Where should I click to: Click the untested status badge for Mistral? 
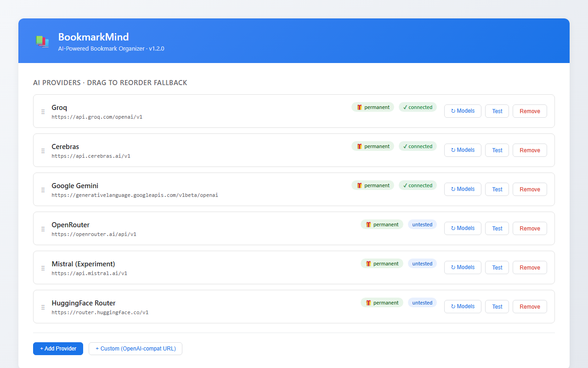coord(422,264)
